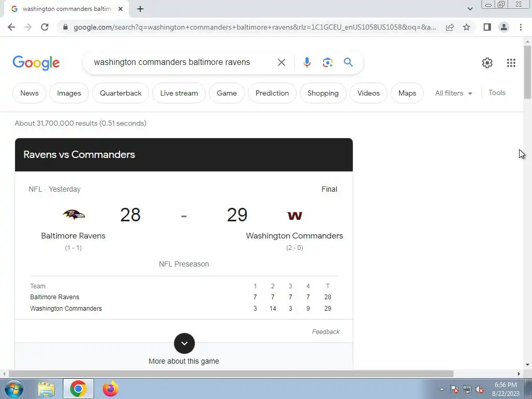Viewport: 532px width, 399px height.
Task: Open Baltimore Ravens team name link
Action: click(73, 235)
